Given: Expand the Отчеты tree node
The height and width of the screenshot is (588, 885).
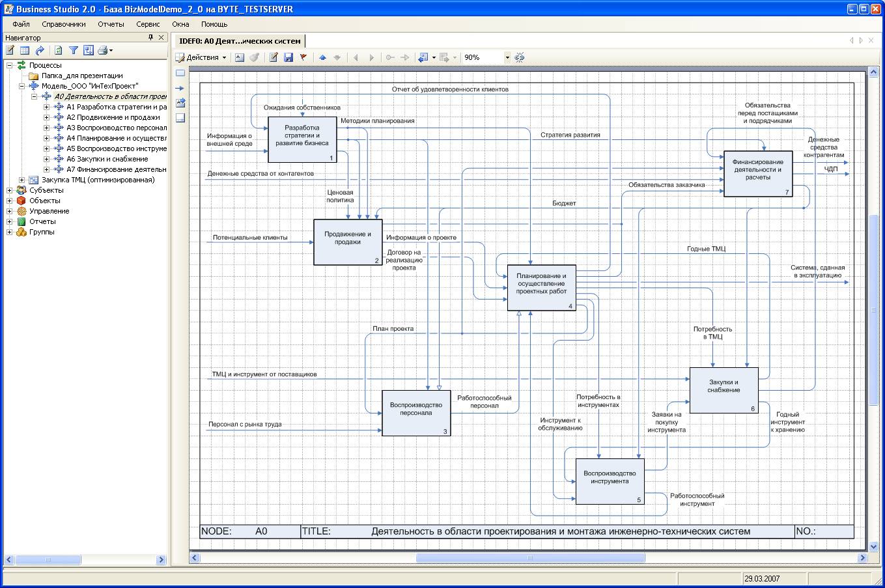Looking at the screenshot, I should tap(10, 221).
